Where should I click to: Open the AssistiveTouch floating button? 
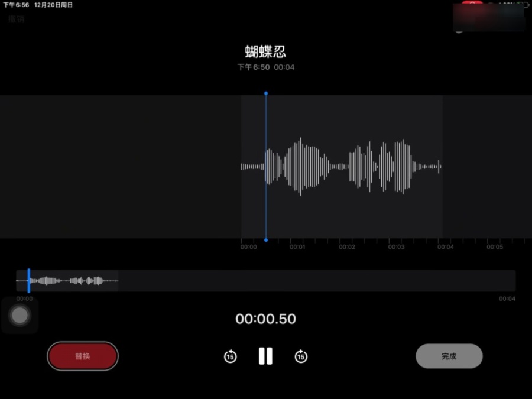click(x=20, y=316)
